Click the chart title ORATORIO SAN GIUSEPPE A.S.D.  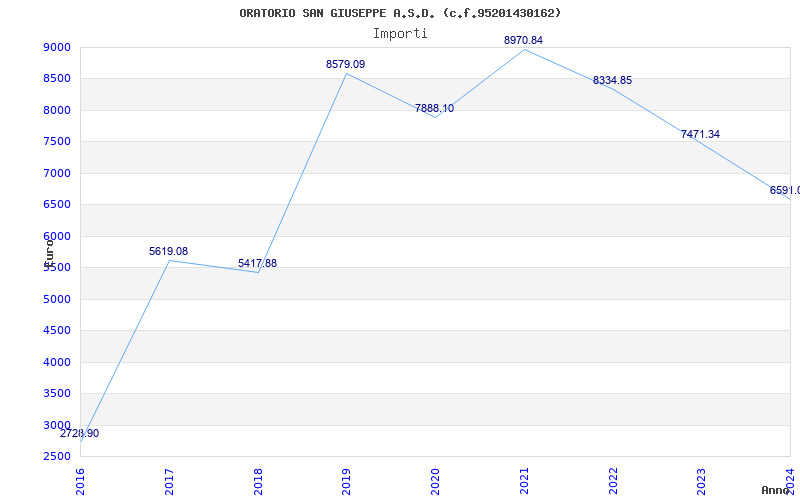(x=400, y=13)
